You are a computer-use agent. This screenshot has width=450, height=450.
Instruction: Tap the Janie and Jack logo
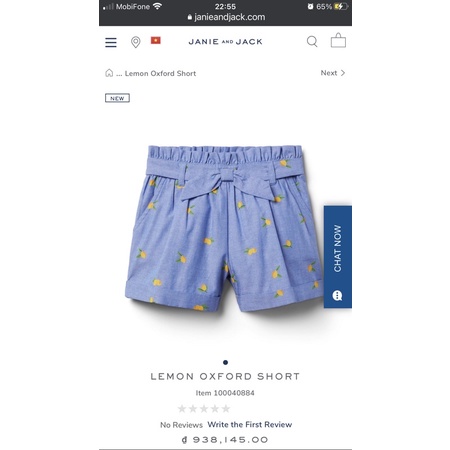click(225, 42)
